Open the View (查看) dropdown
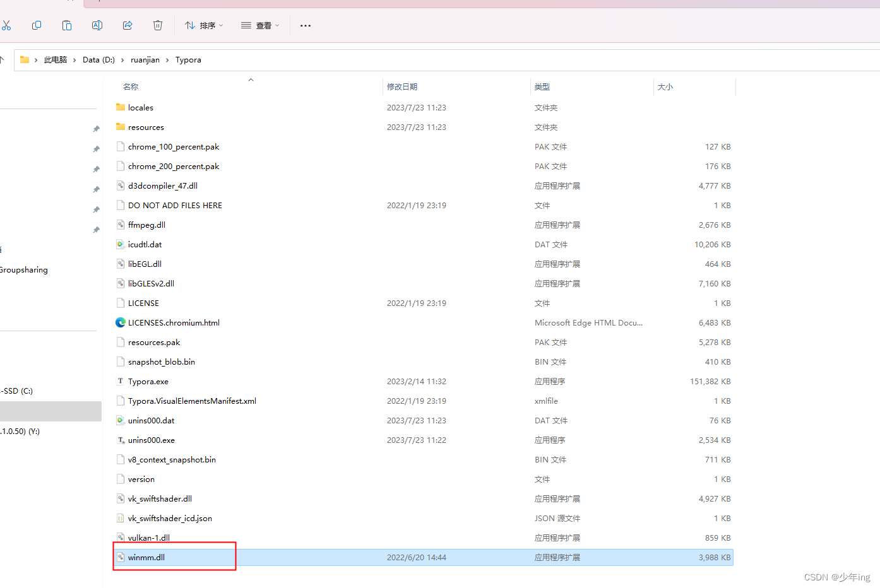The width and height of the screenshot is (880, 588). 259,25
